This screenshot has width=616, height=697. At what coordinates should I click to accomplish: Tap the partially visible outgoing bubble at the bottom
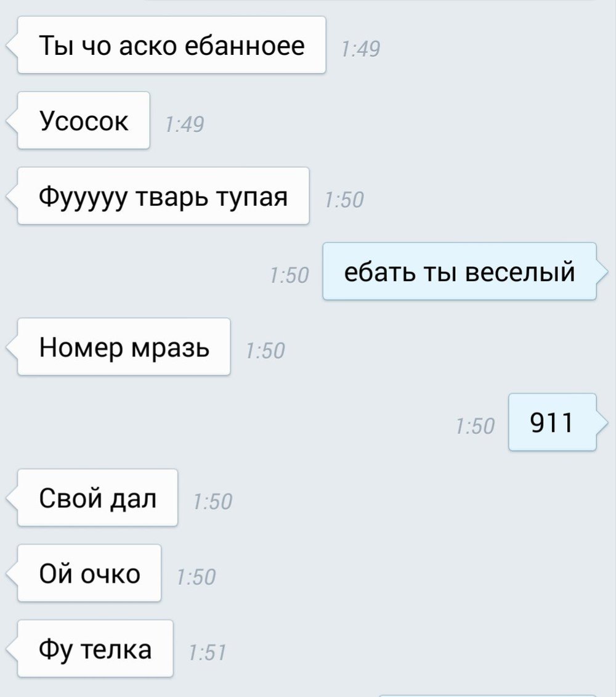(x=487, y=695)
